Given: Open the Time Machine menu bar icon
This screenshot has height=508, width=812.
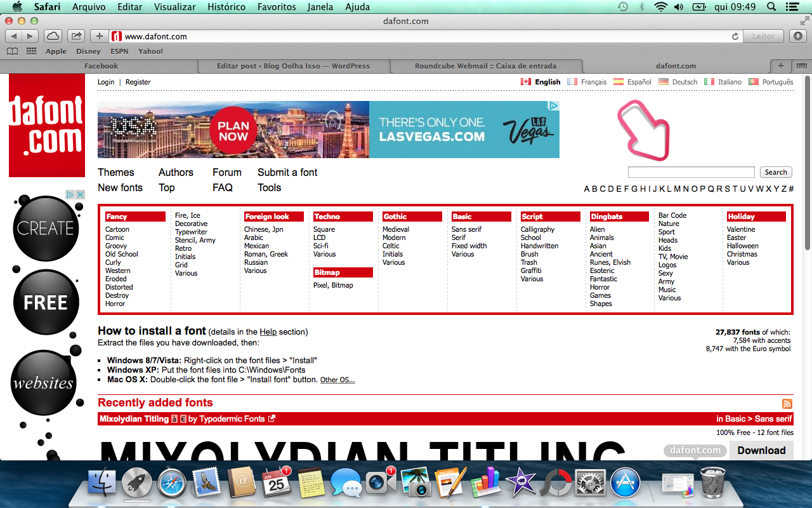Looking at the screenshot, I should pyautogui.click(x=623, y=6).
